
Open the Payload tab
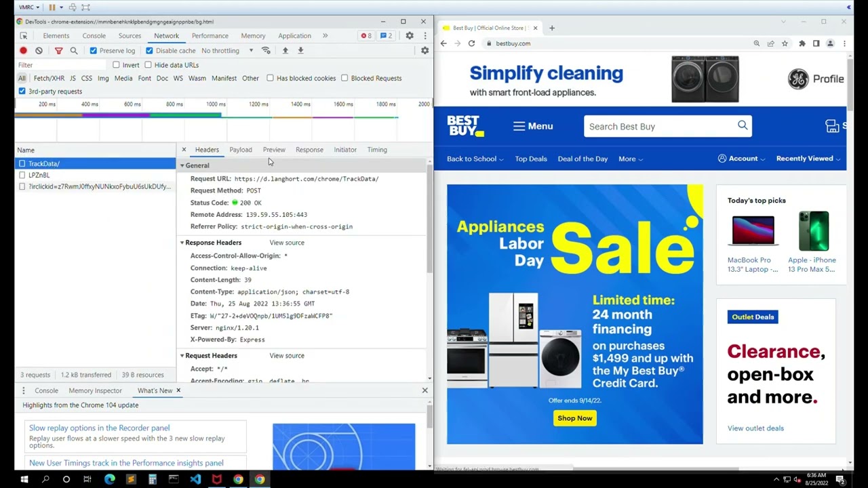click(x=241, y=150)
